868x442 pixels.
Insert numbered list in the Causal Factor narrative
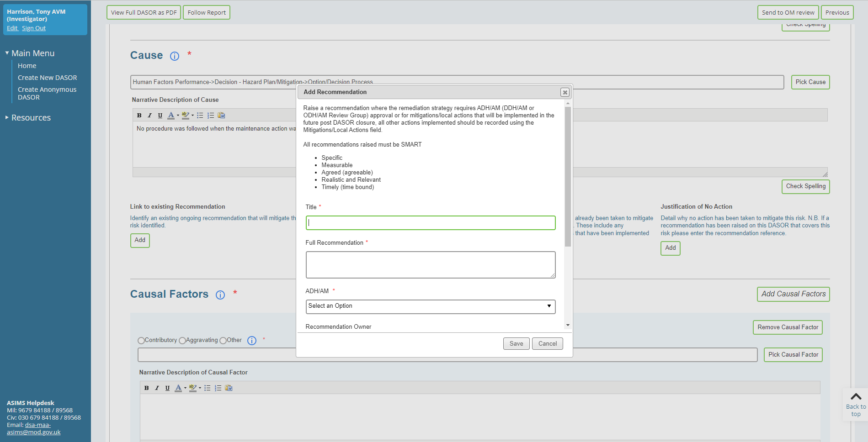point(218,388)
